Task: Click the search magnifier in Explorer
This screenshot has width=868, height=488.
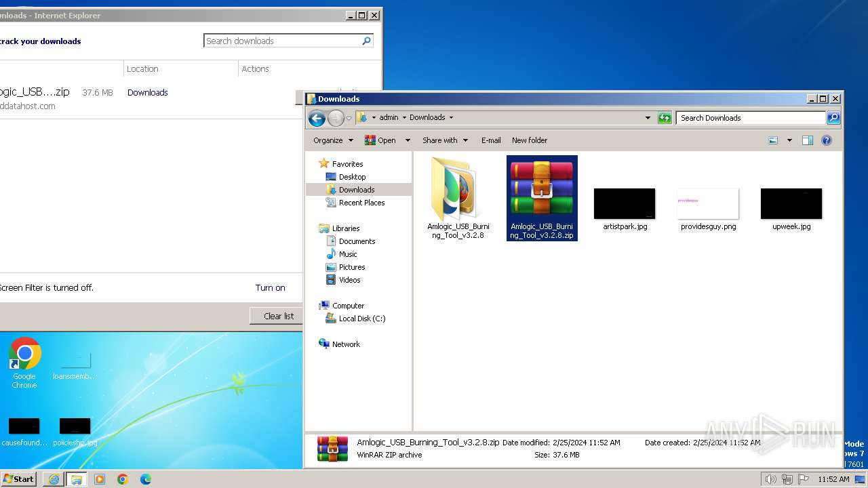Action: tap(833, 118)
